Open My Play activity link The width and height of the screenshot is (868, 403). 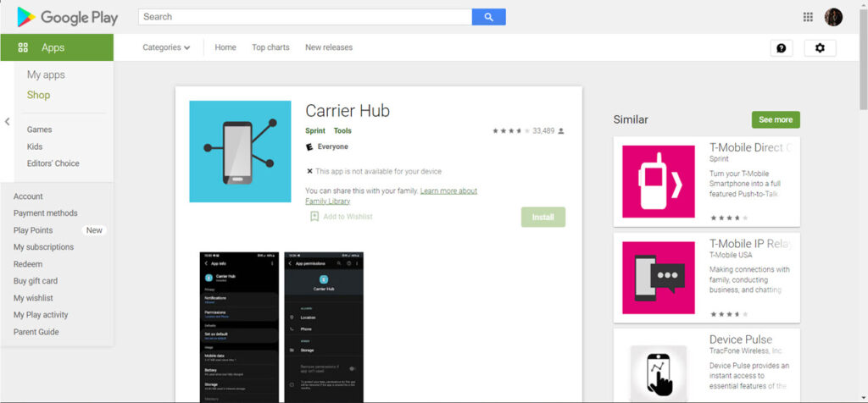click(x=41, y=315)
